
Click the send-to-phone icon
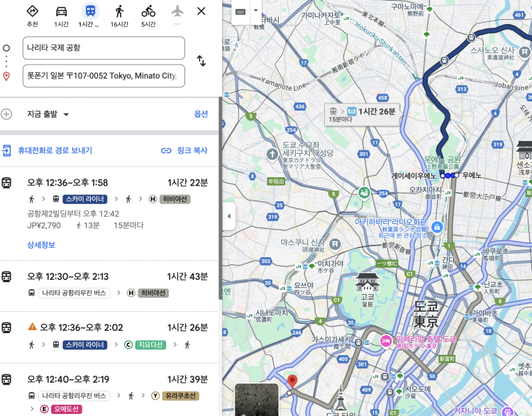7,150
